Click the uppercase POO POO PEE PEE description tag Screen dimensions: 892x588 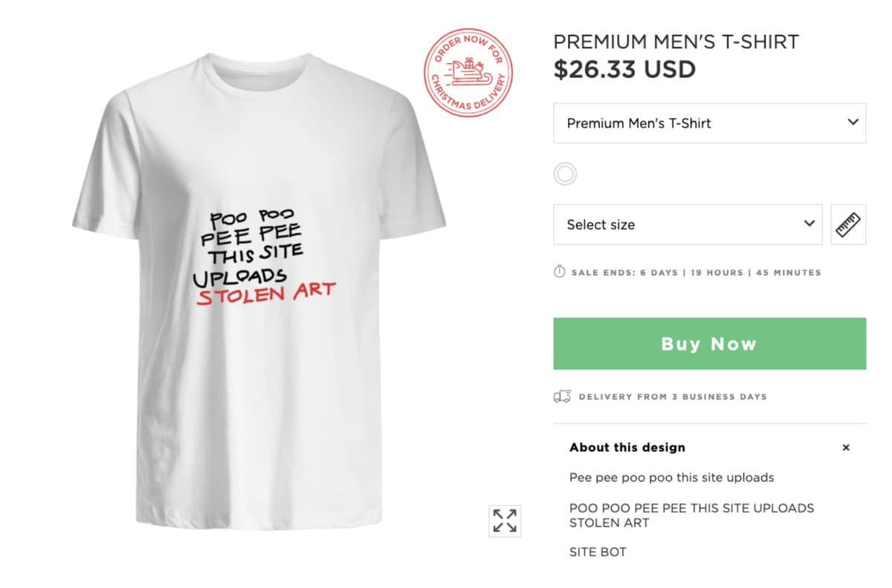tap(691, 515)
